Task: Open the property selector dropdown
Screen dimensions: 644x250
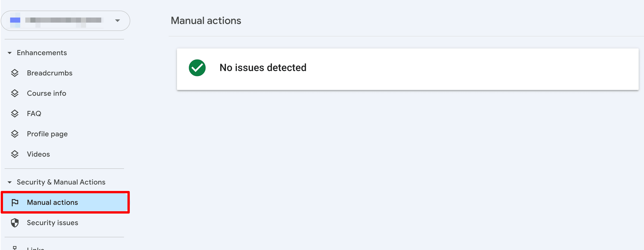Action: coord(117,21)
